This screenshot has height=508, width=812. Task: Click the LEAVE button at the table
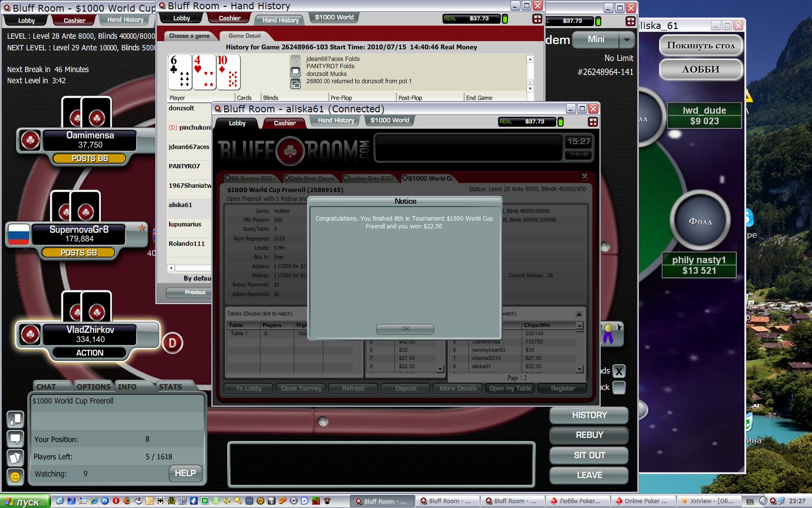click(589, 475)
